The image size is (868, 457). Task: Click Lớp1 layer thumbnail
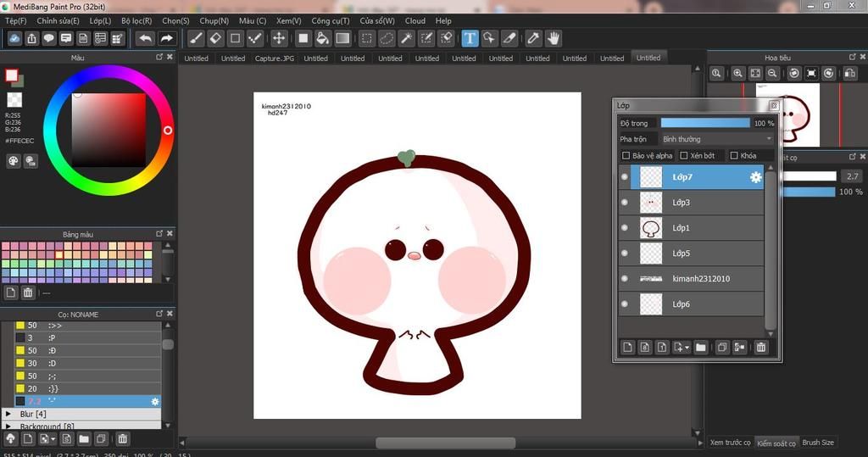[x=651, y=228]
